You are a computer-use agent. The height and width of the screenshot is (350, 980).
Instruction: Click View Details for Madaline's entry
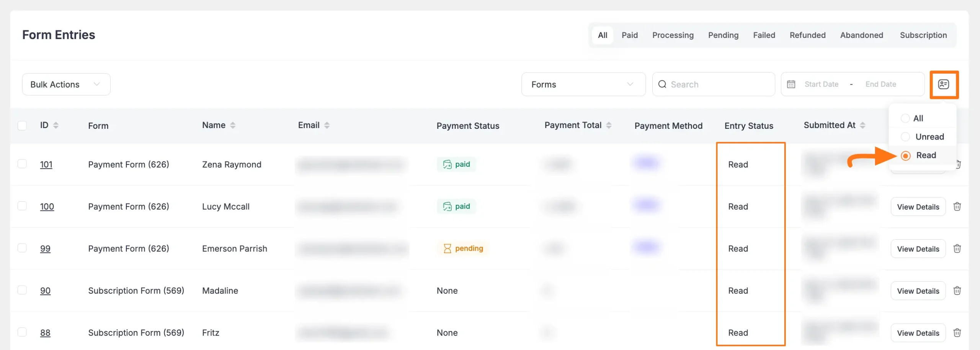pyautogui.click(x=918, y=291)
